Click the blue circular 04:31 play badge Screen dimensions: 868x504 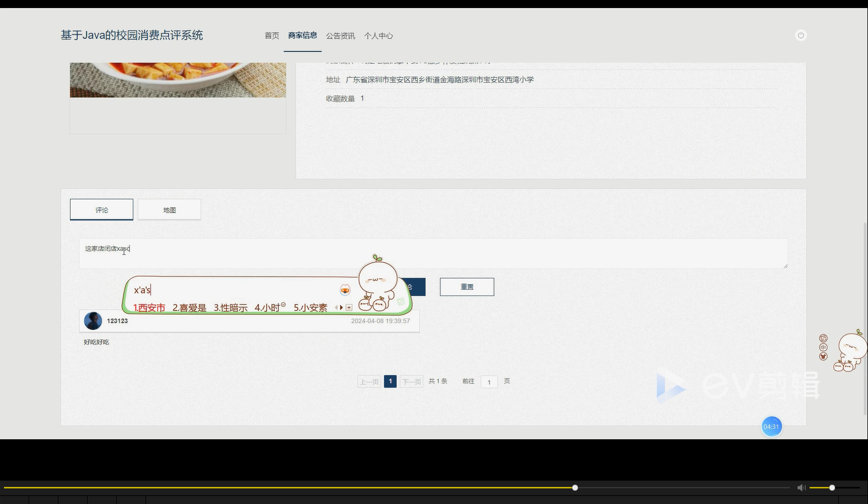[x=771, y=426]
